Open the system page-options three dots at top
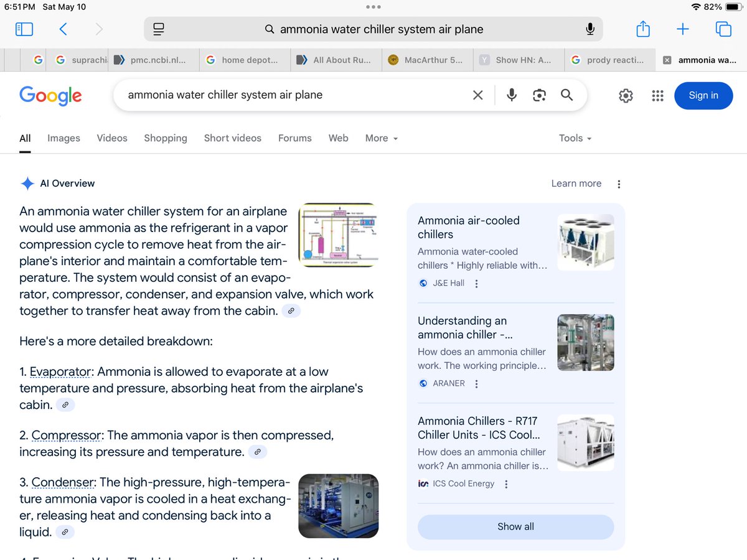Screen dimensions: 747x560 (374, 7)
